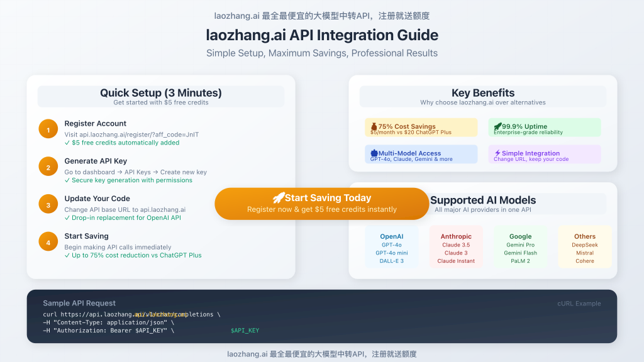Select the Others models card
This screenshot has width=644, height=362.
click(585, 247)
